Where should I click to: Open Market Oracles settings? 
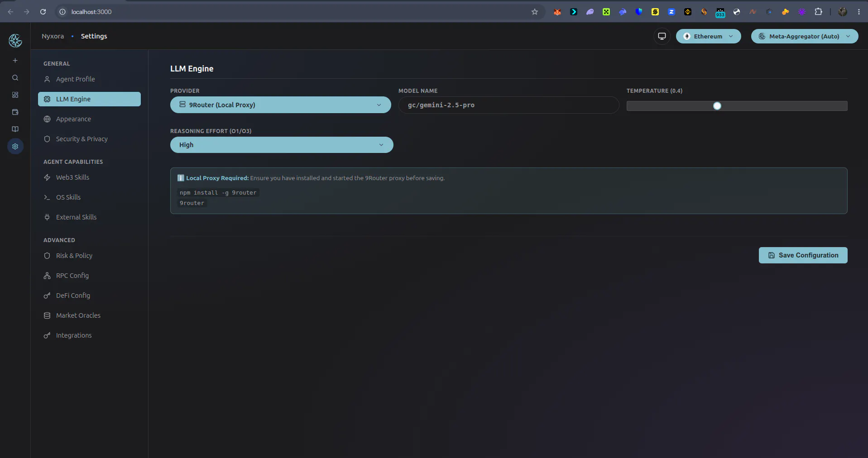(89, 315)
